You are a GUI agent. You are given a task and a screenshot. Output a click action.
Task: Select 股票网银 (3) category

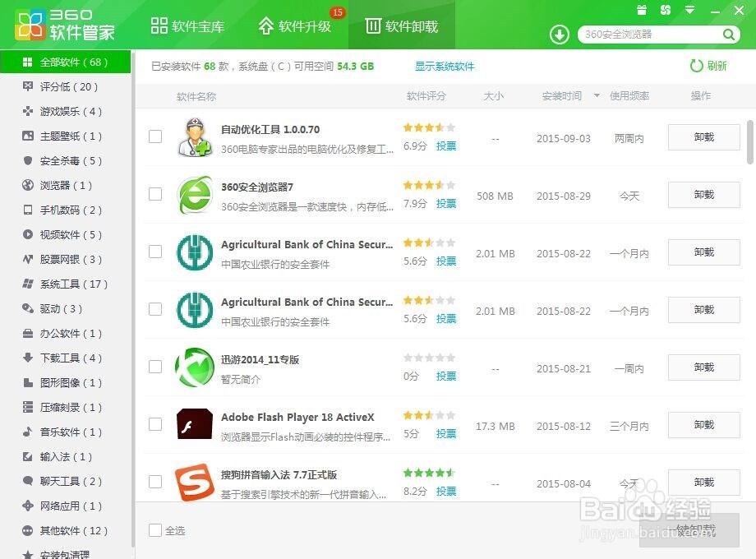coord(66,259)
